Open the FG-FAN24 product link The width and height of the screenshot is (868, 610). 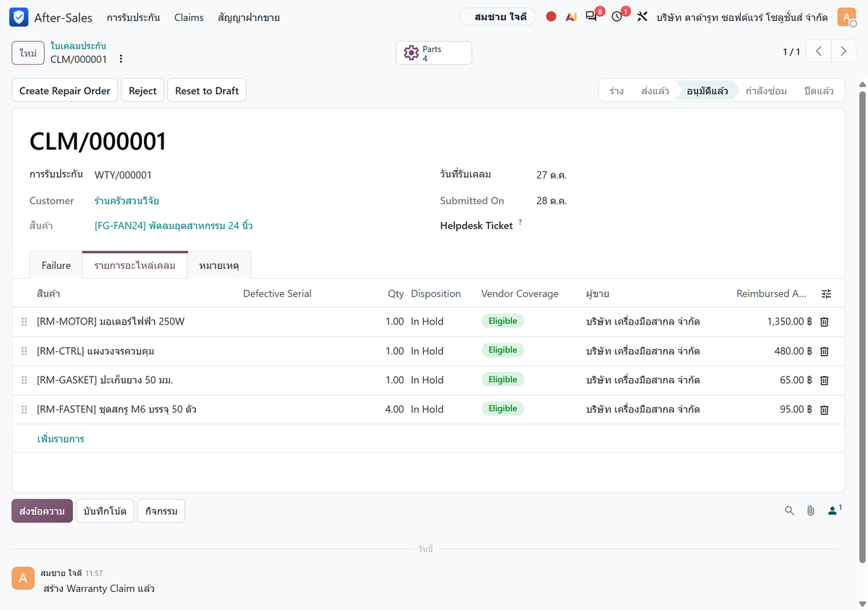[x=174, y=225]
